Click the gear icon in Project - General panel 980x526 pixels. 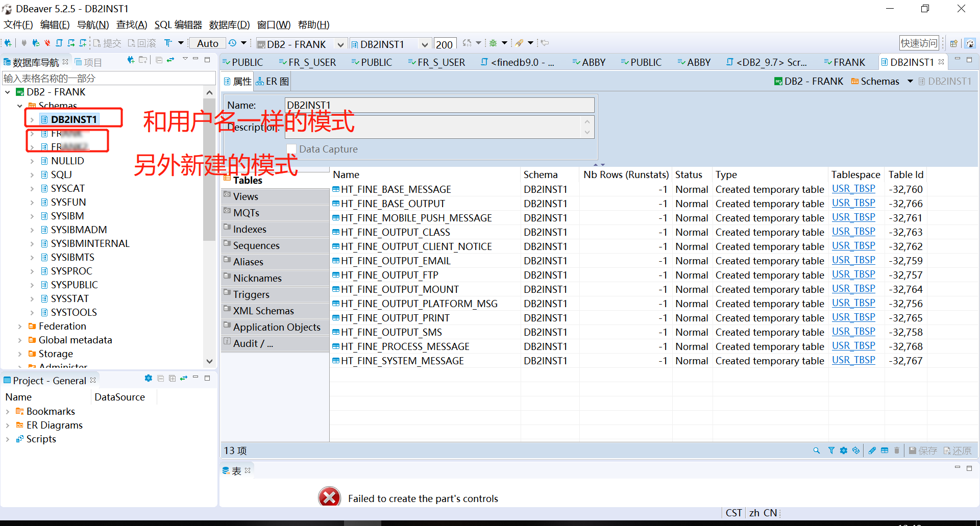[x=149, y=378]
